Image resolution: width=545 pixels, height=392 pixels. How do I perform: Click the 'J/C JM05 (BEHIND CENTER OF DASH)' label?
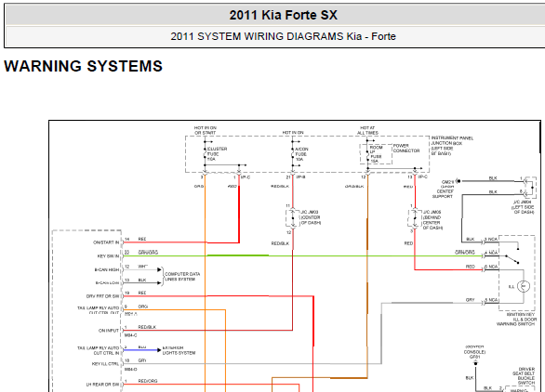432,220
